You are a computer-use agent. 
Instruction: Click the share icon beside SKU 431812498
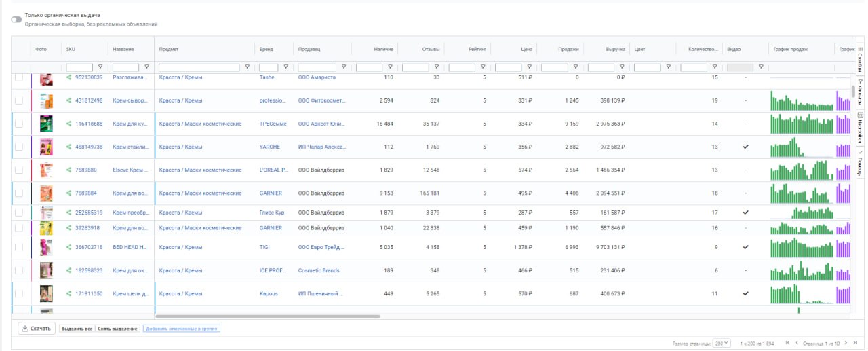(68, 100)
